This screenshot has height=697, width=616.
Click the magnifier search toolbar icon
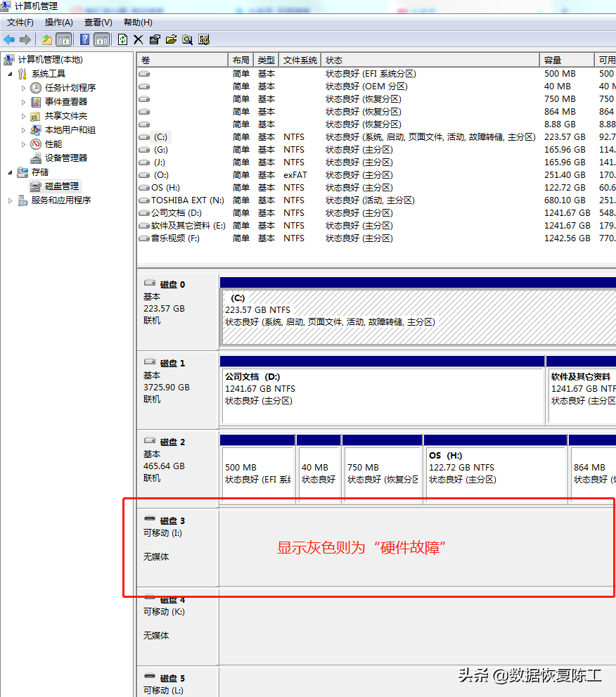[x=187, y=39]
